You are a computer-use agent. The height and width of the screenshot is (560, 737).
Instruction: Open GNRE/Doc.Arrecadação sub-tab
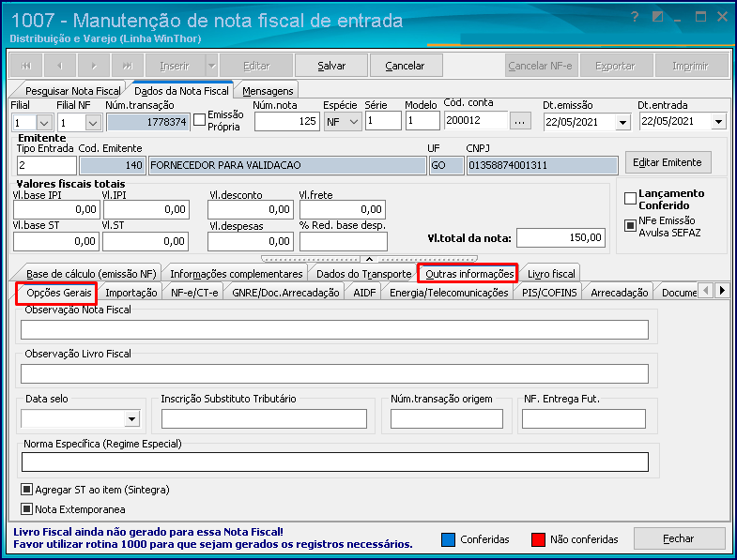pyautogui.click(x=285, y=293)
